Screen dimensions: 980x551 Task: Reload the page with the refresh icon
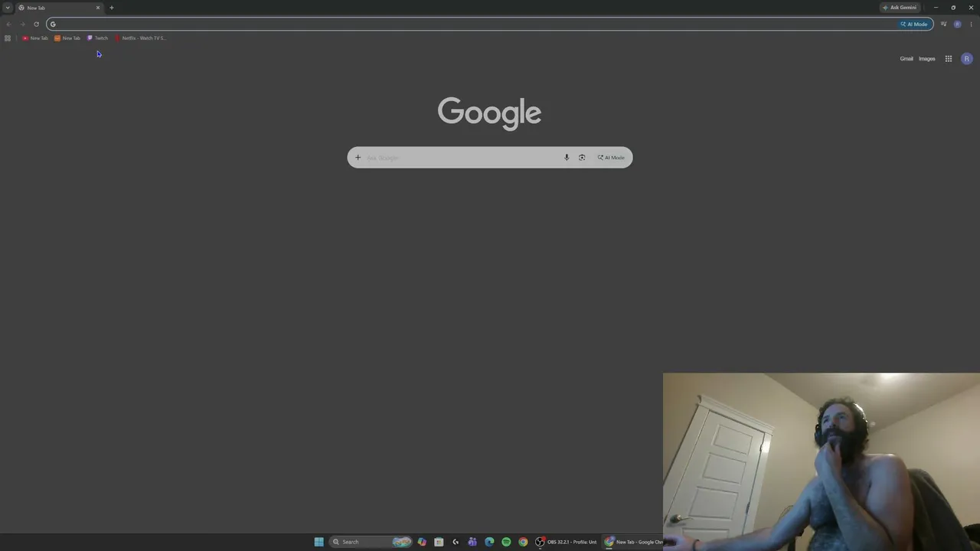click(36, 24)
